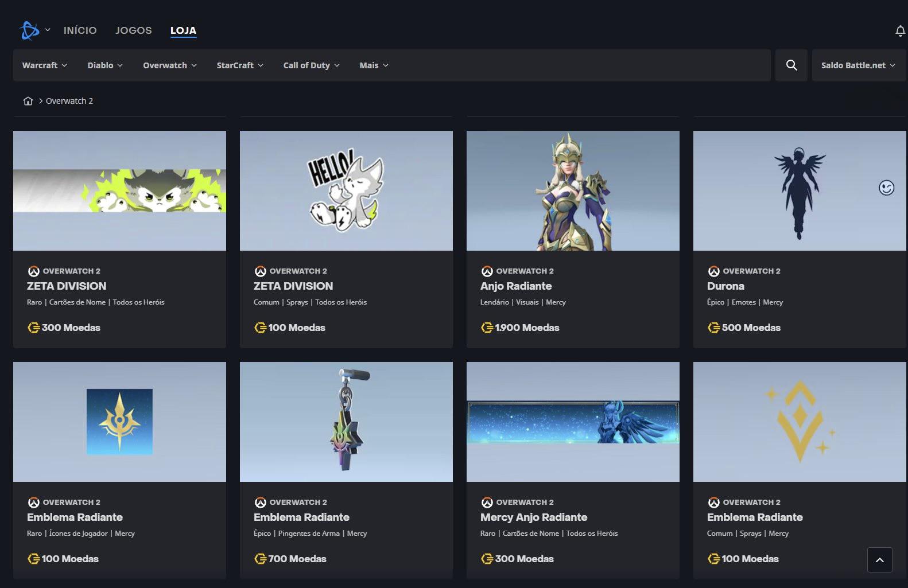
Task: Open the Anjo Radiante product title
Action: (516, 286)
